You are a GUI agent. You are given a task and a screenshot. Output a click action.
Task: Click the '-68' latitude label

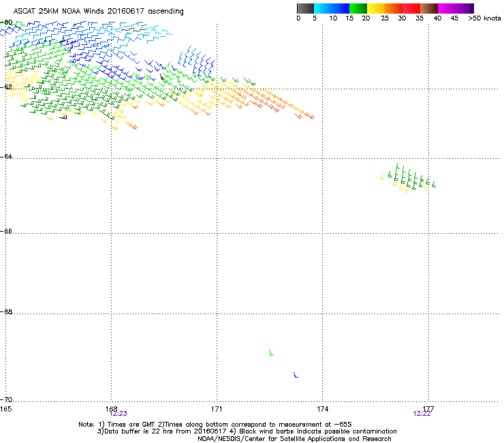click(6, 311)
